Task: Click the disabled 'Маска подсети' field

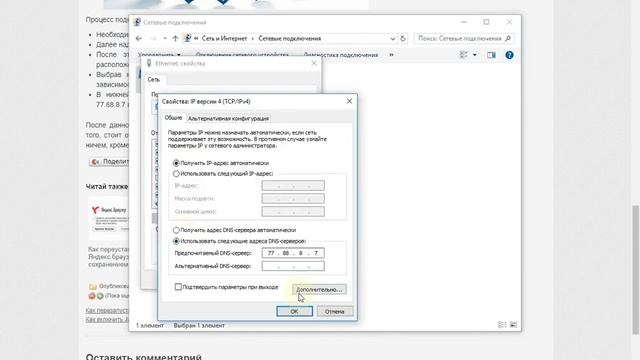Action: point(293,199)
